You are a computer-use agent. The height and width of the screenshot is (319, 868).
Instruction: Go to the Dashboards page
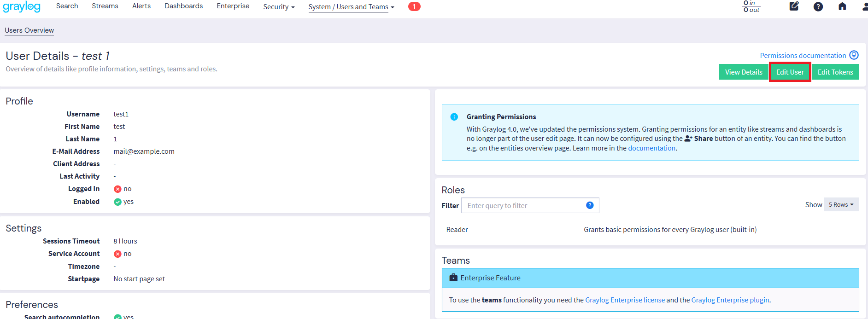[183, 6]
